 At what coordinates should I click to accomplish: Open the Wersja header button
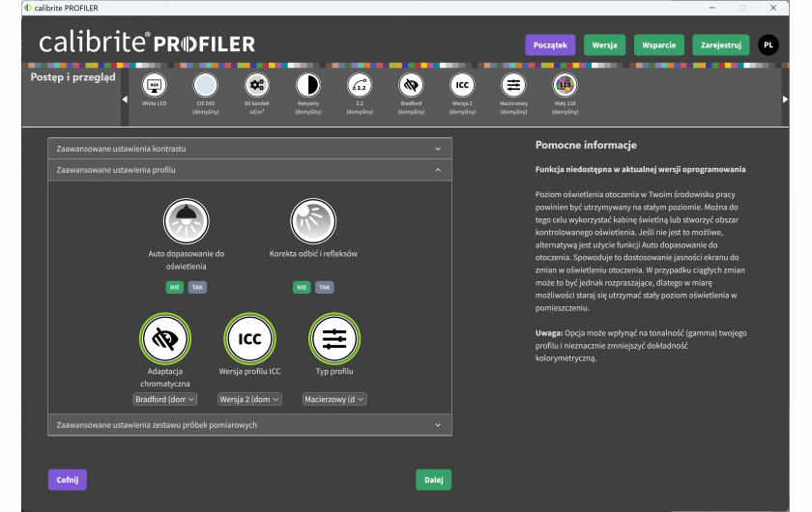(604, 45)
